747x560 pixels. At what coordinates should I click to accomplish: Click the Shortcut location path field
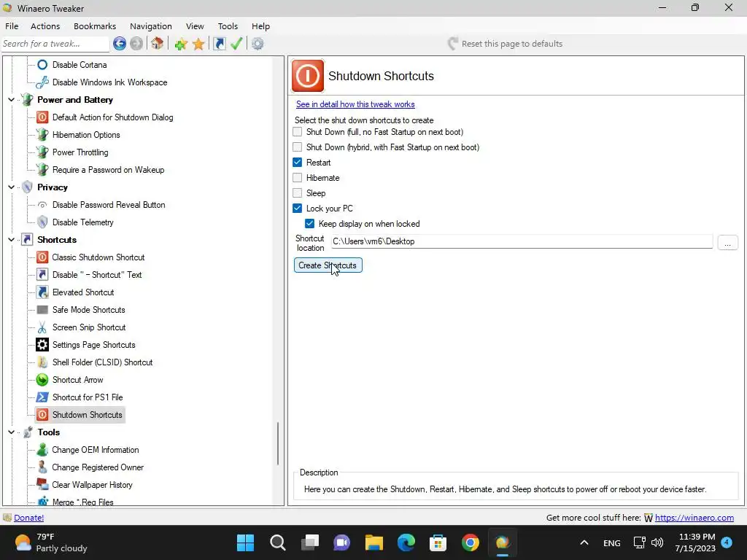(522, 241)
